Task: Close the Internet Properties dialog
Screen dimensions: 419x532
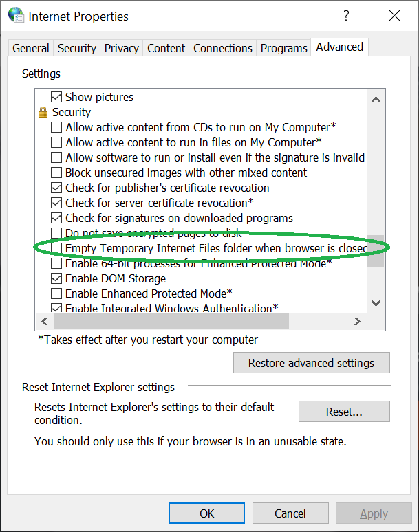Action: click(394, 16)
